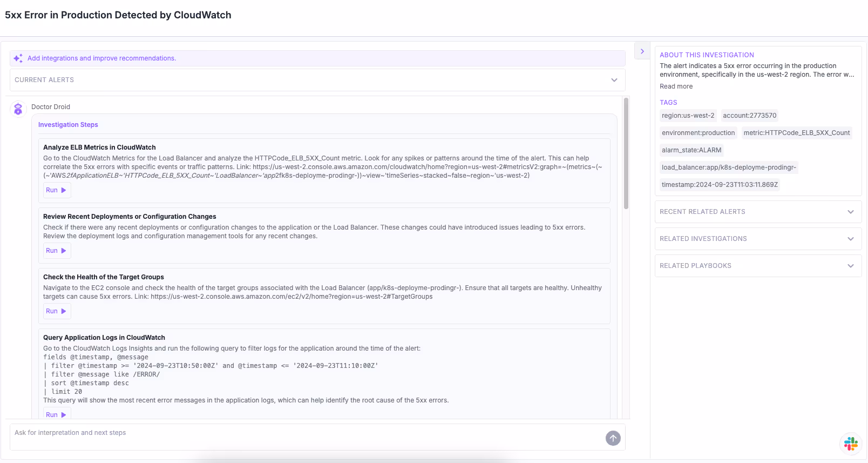
Task: Click Read more under About This Investigation
Action: coord(676,86)
